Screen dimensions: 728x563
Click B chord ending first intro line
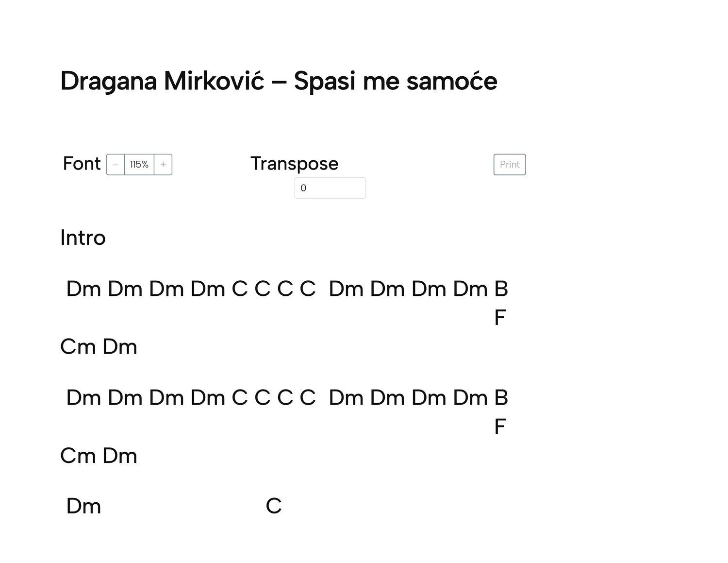click(x=501, y=289)
